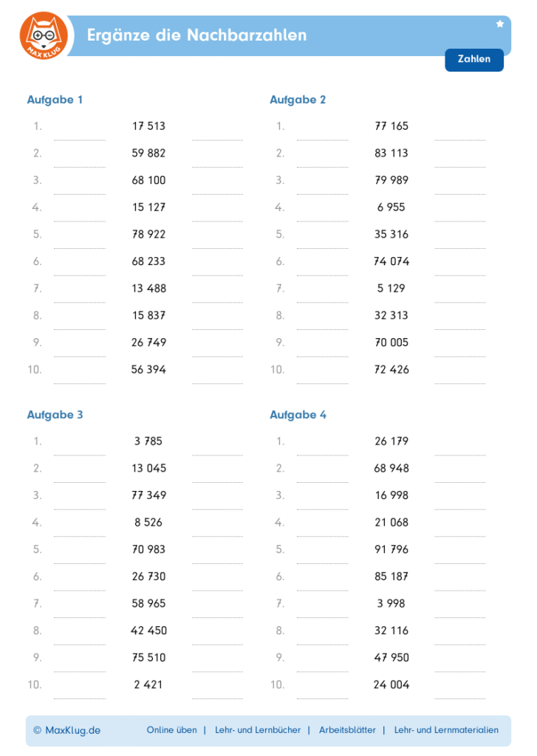The image size is (537, 756).
Task: Open the Online üben link
Action: pos(171,730)
